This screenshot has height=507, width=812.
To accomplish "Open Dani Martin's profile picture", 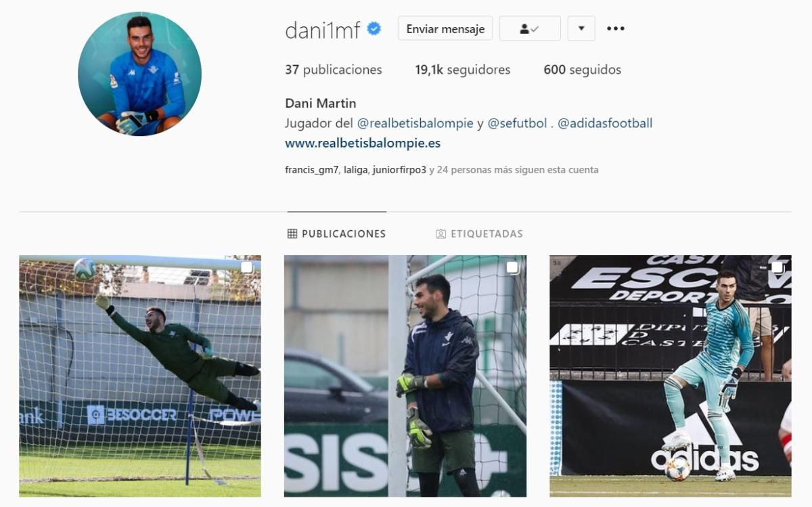I will point(139,74).
